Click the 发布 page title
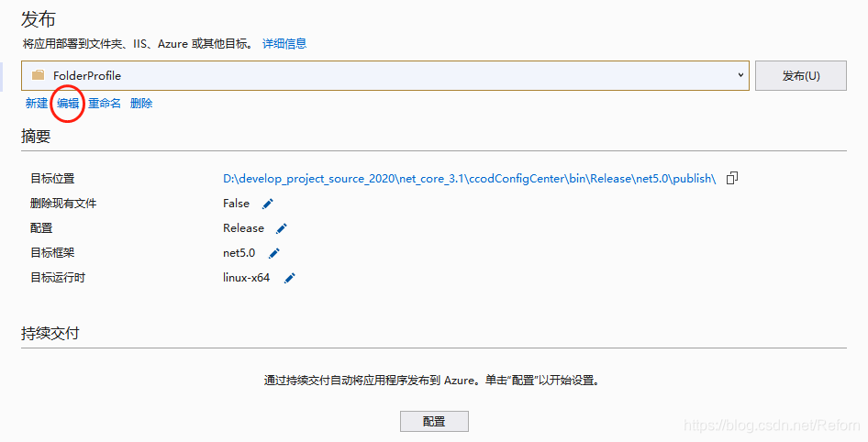The image size is (868, 442). [x=39, y=19]
